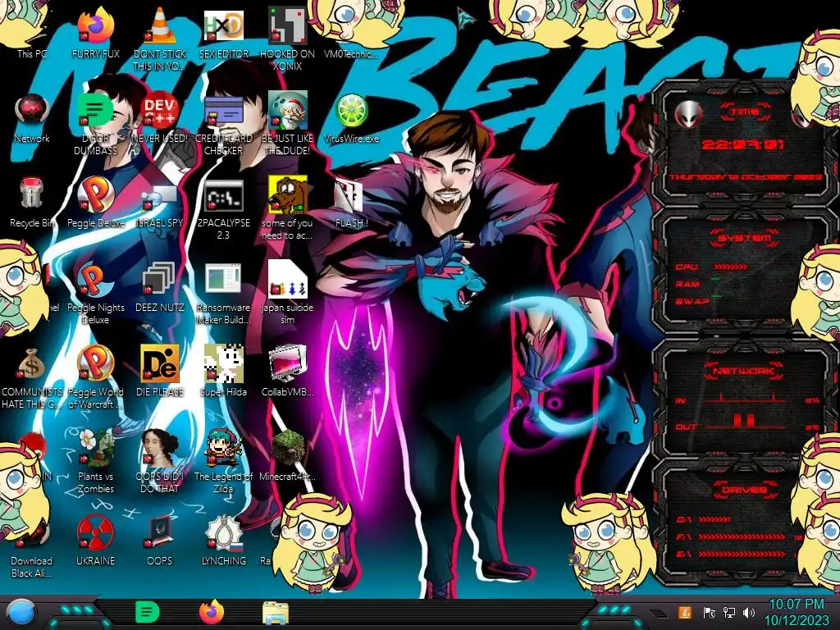Viewport: 840px width, 630px height.
Task: Launch Dev C++ NEVER USED shortcut
Action: [x=160, y=110]
